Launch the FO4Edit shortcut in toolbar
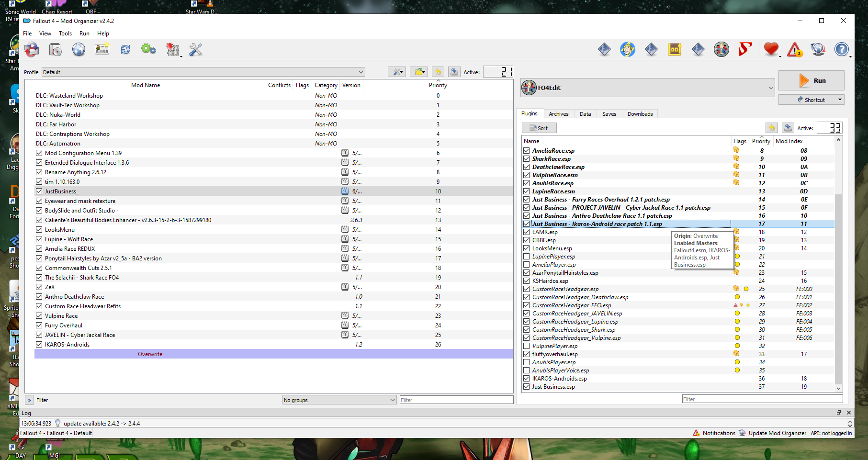Screen dimensions: 868x460 [x=721, y=49]
